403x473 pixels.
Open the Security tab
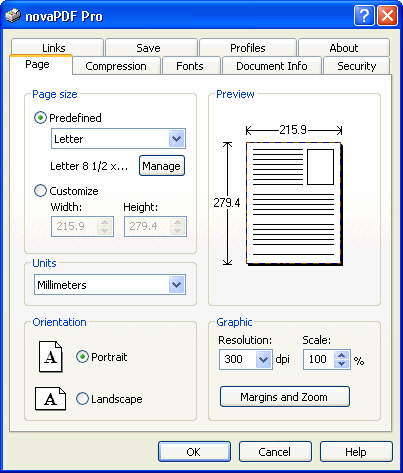[x=356, y=66]
